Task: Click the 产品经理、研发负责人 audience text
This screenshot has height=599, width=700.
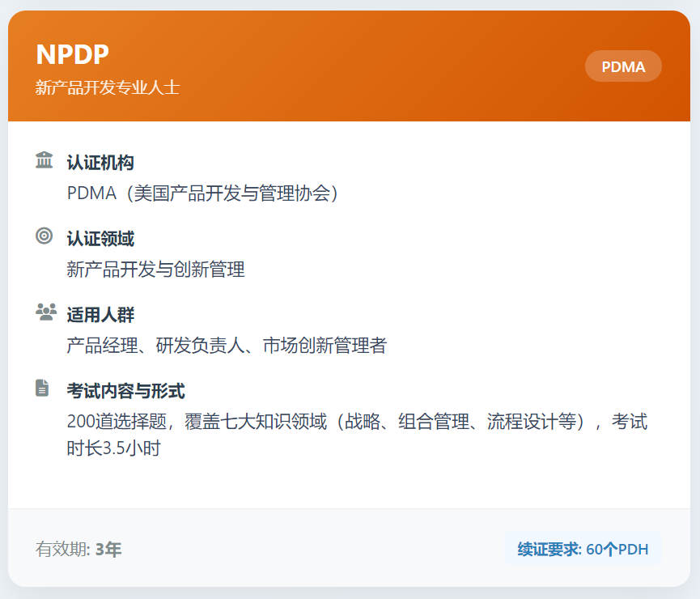Action: click(227, 346)
